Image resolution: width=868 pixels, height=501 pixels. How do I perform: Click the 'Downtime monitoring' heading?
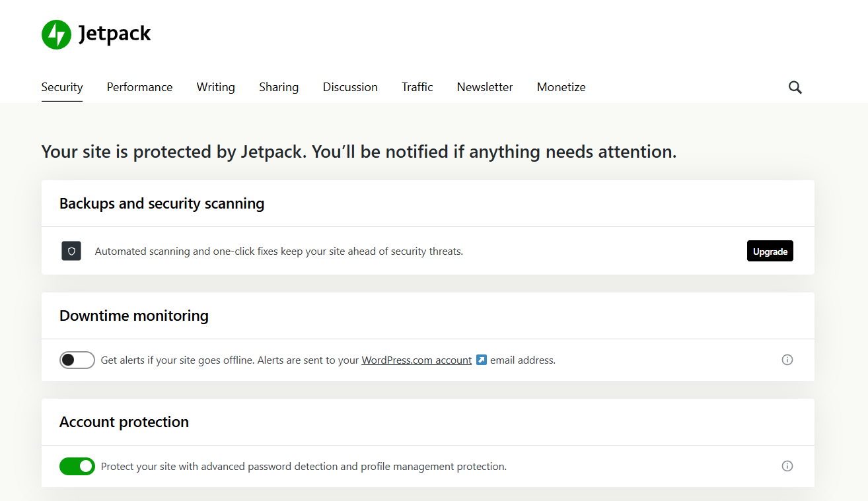pyautogui.click(x=134, y=316)
